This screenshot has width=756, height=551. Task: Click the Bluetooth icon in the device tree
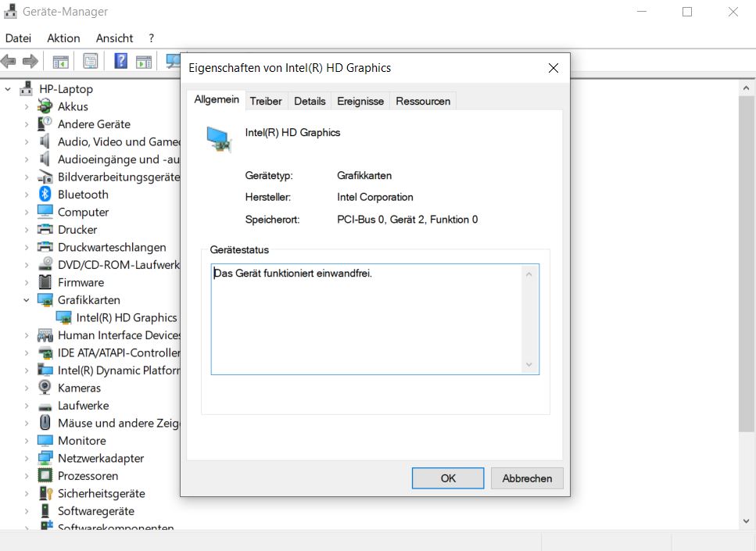[x=45, y=195]
